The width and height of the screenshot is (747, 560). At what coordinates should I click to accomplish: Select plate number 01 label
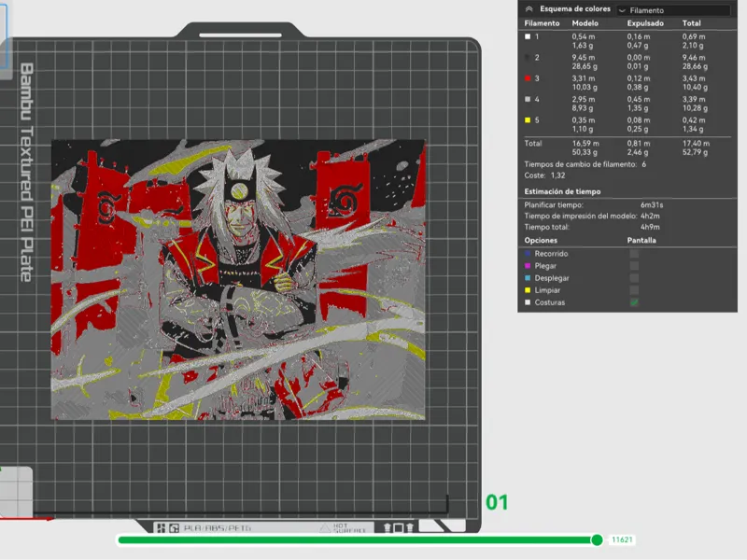pos(497,502)
